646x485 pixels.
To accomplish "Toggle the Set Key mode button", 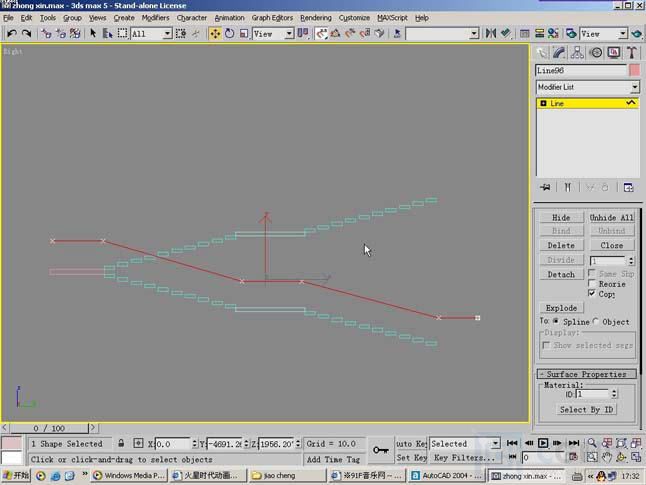I will click(x=411, y=457).
